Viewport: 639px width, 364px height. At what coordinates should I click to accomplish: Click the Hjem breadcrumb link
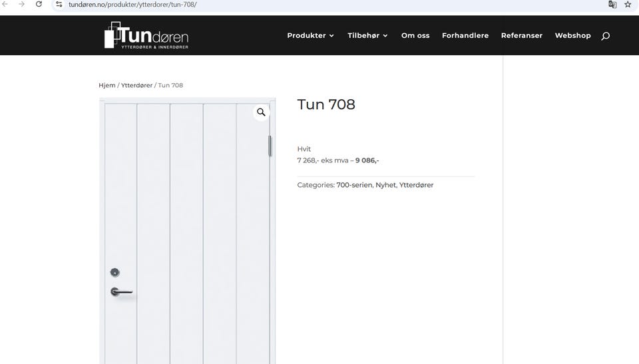coord(106,85)
